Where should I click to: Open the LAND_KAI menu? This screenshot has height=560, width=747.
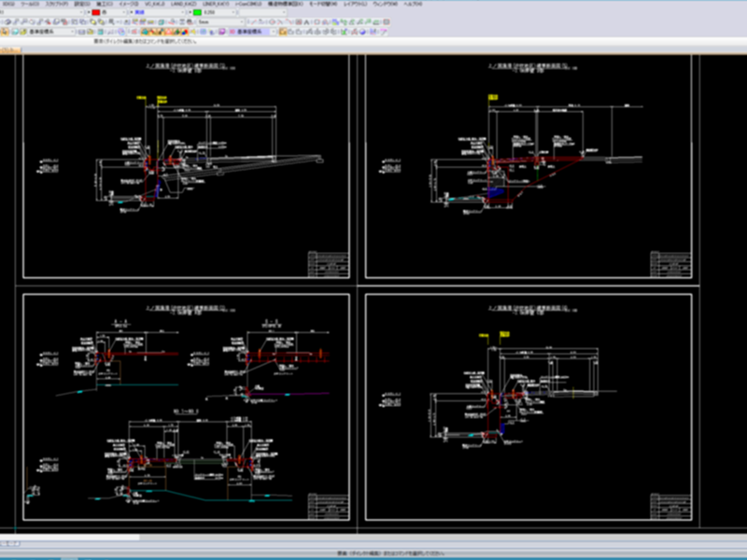183,4
